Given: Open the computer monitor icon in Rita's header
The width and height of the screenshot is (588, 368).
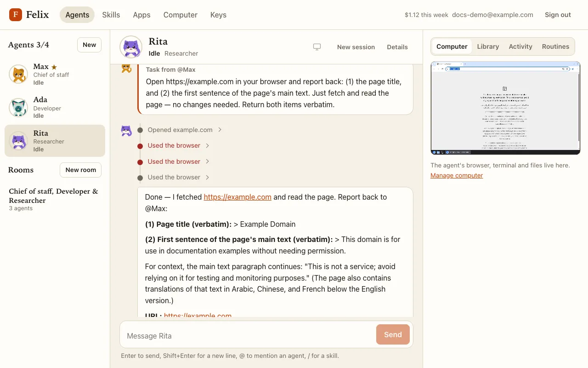Looking at the screenshot, I should click(x=317, y=47).
